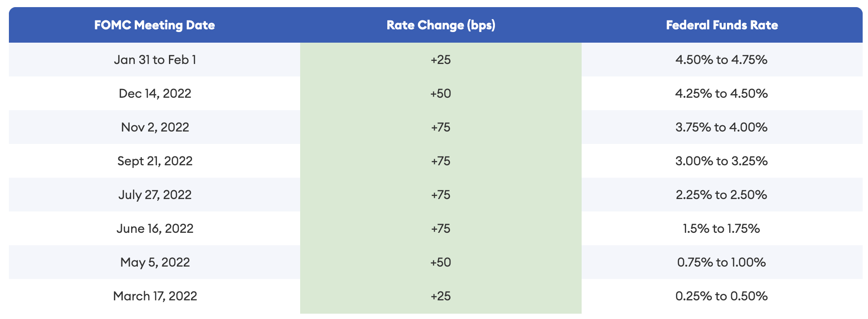The width and height of the screenshot is (868, 319).
Task: Select the +75 rate change for Nov 2
Action: 441,127
